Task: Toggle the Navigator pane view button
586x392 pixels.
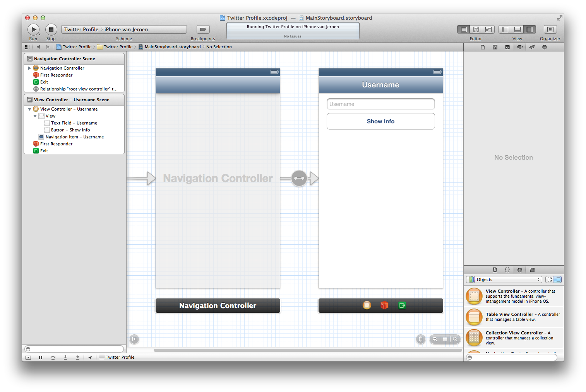Action: (x=505, y=29)
